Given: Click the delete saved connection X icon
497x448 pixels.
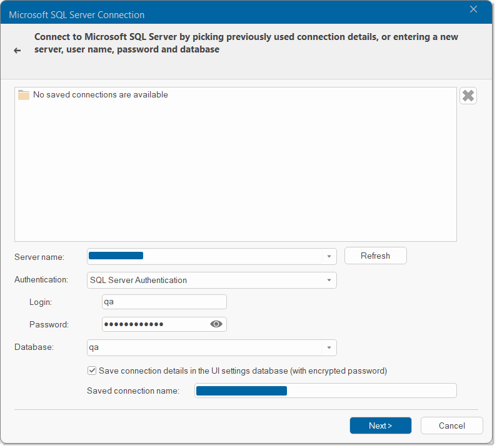Looking at the screenshot, I should click(469, 96).
